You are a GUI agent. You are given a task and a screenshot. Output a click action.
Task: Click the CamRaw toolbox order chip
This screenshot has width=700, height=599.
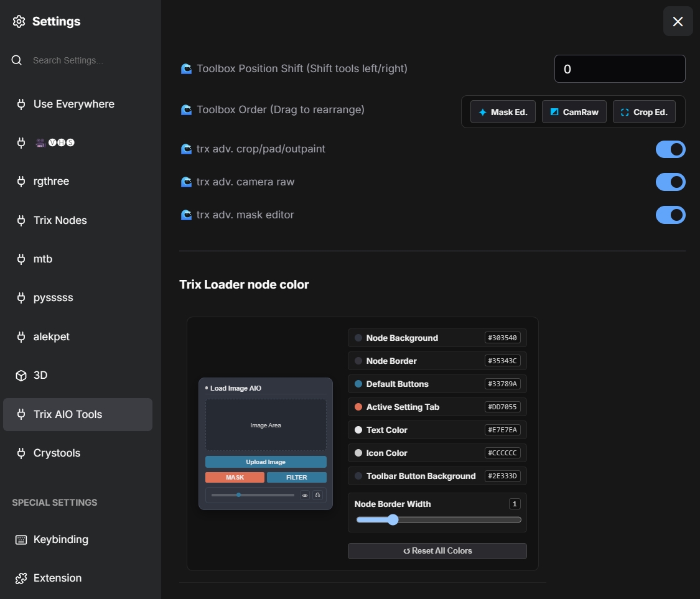(x=574, y=112)
